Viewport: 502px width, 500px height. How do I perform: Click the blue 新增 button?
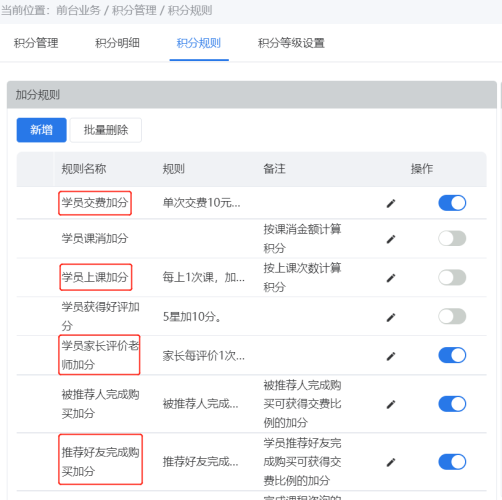point(42,130)
